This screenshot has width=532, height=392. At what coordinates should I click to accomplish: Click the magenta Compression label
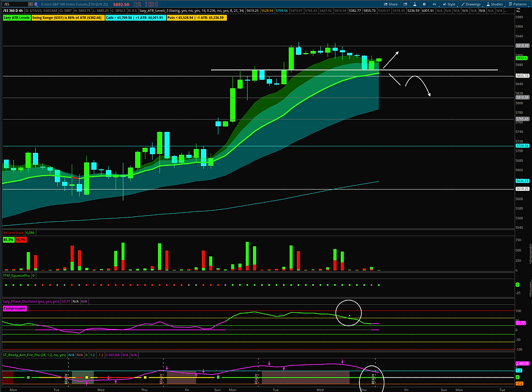click(x=14, y=309)
